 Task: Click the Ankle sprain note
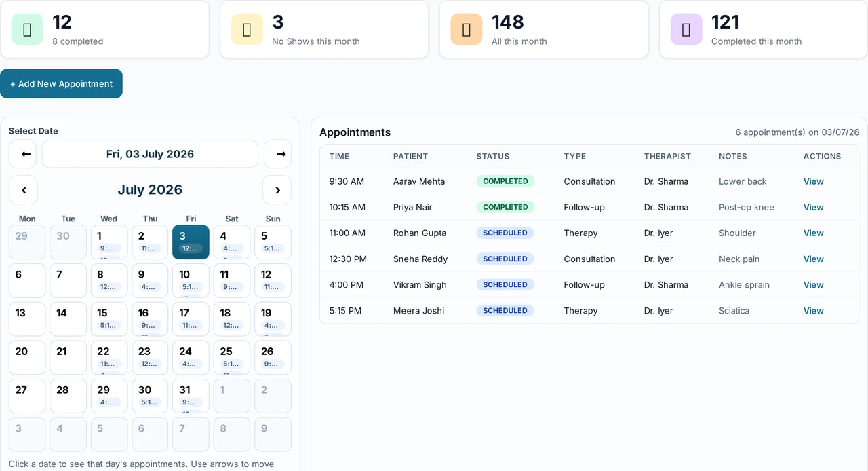[744, 284]
